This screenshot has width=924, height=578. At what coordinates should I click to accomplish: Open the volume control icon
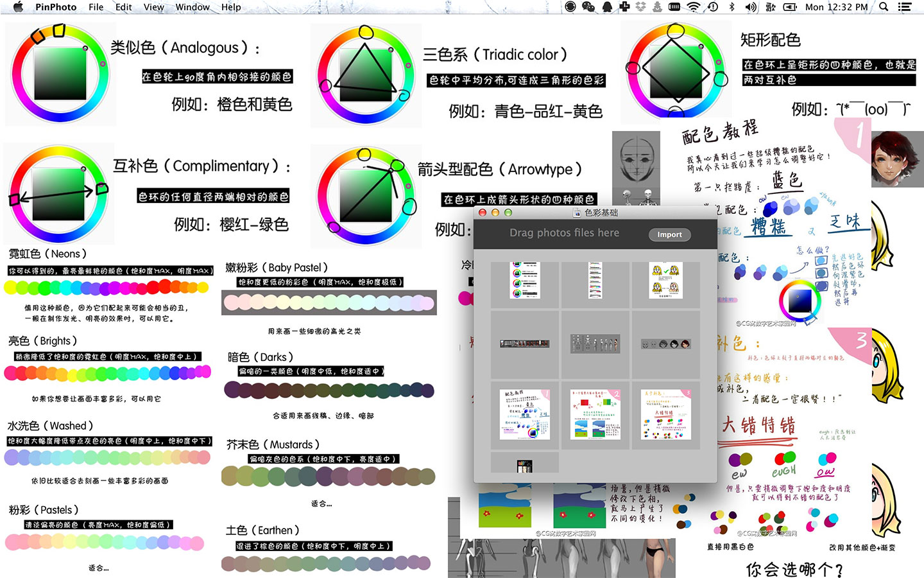[751, 7]
